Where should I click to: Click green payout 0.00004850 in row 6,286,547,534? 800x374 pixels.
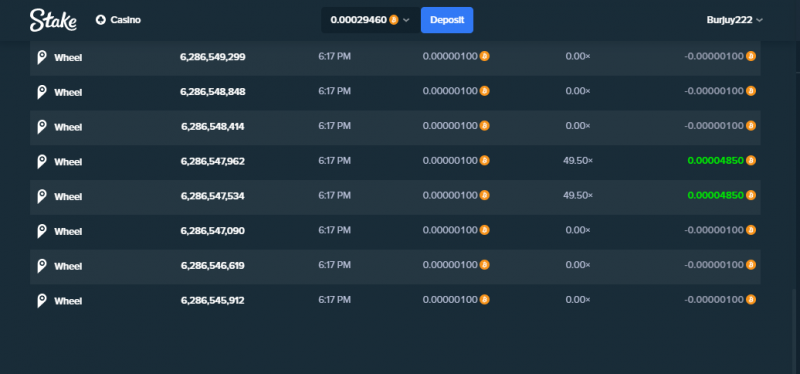click(x=715, y=195)
